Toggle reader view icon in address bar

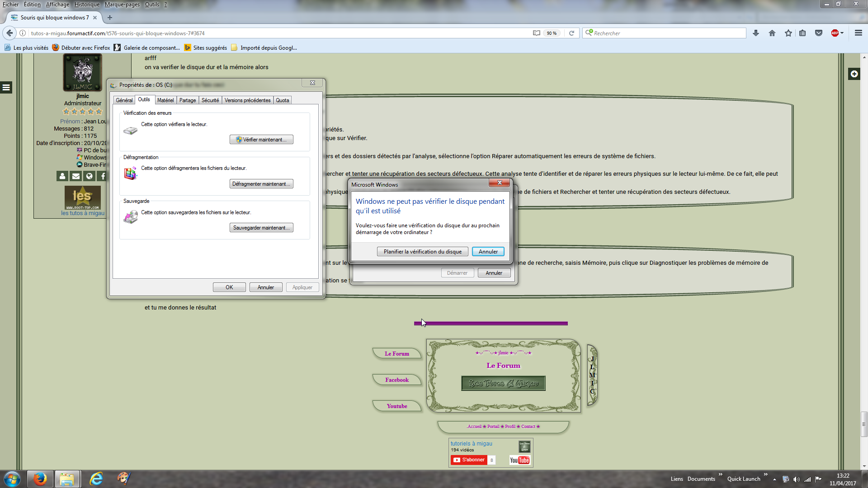point(537,33)
